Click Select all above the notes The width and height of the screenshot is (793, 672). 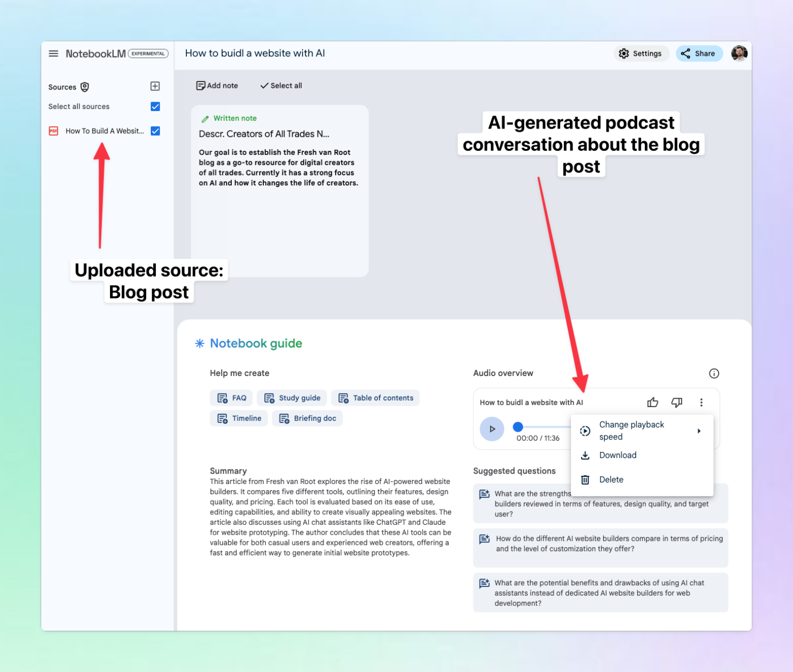(x=280, y=85)
